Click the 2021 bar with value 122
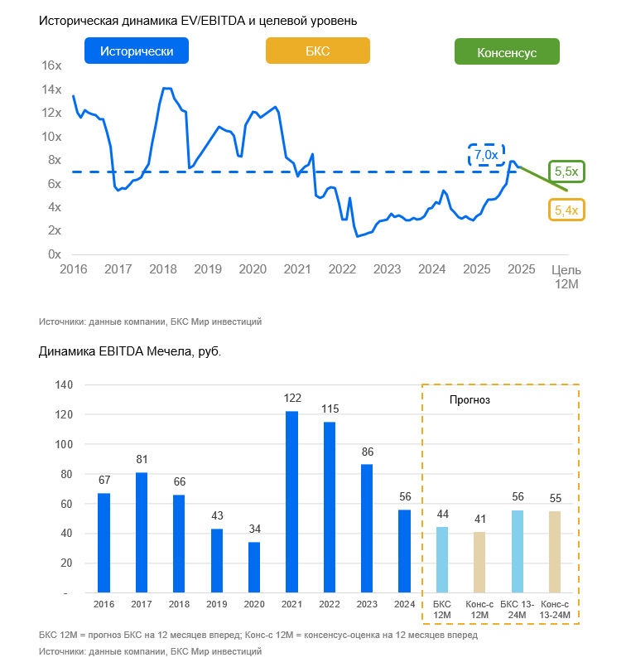This screenshot has height=672, width=626. 291,502
